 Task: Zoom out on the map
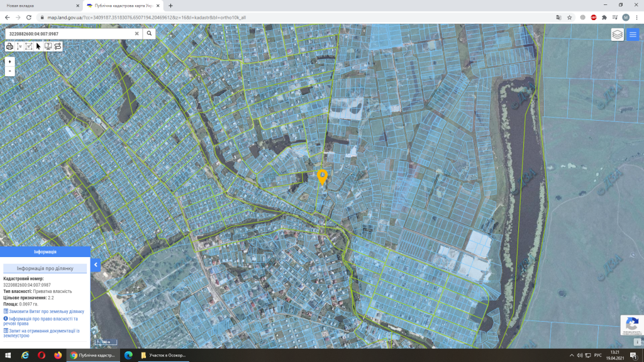[x=9, y=71]
